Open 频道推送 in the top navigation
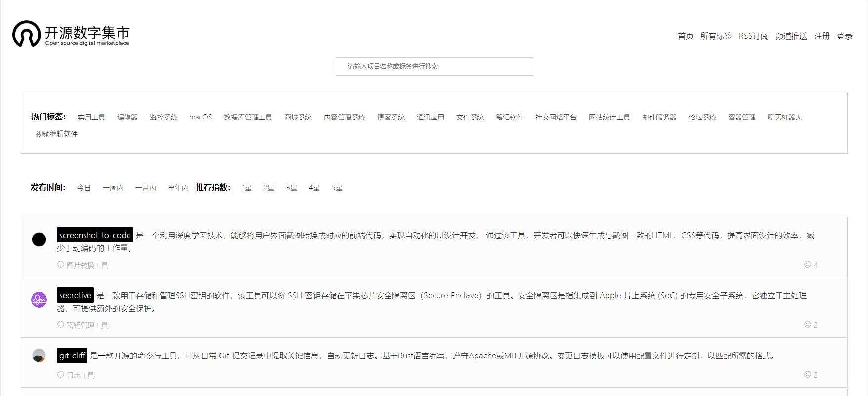Image resolution: width=868 pixels, height=396 pixels. point(791,36)
